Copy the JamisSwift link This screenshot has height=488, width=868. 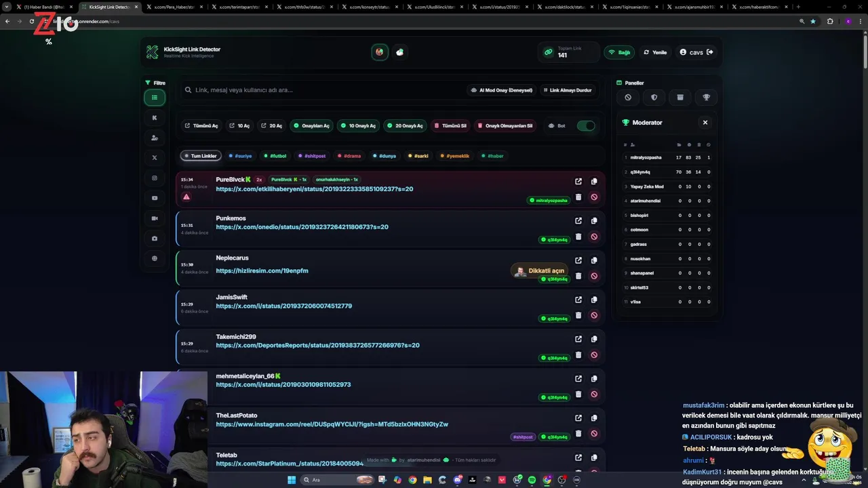pyautogui.click(x=594, y=300)
